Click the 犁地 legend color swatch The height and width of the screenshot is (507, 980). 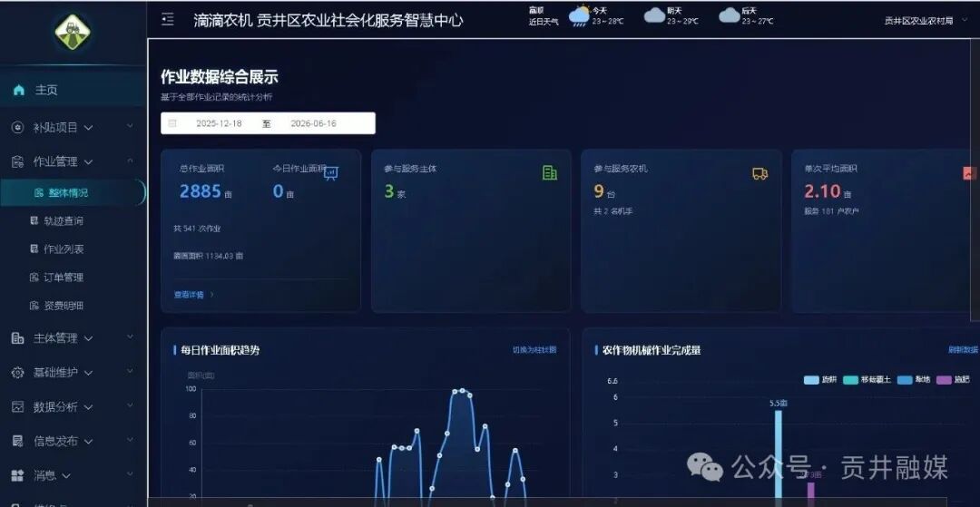click(905, 380)
